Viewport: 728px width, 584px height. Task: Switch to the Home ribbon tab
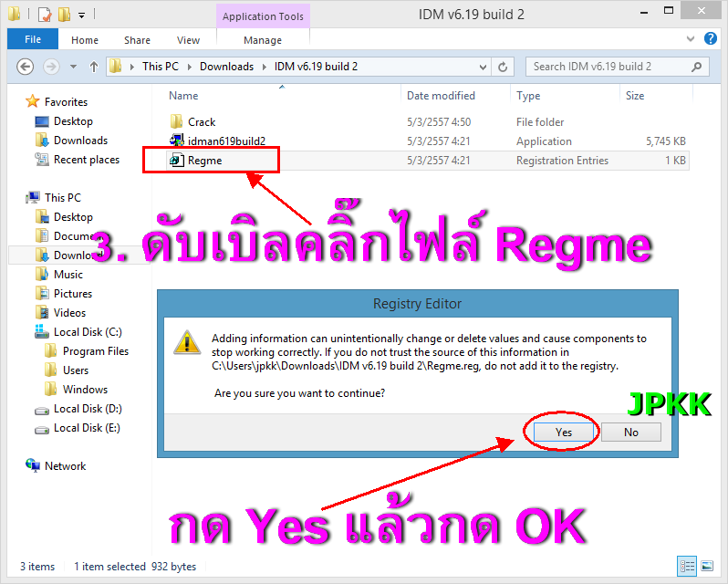[x=85, y=40]
